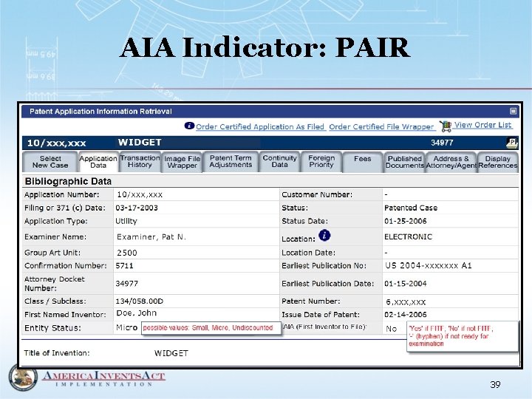Click Status Date value 01-25-2006
The image size is (532, 399).
click(x=406, y=221)
